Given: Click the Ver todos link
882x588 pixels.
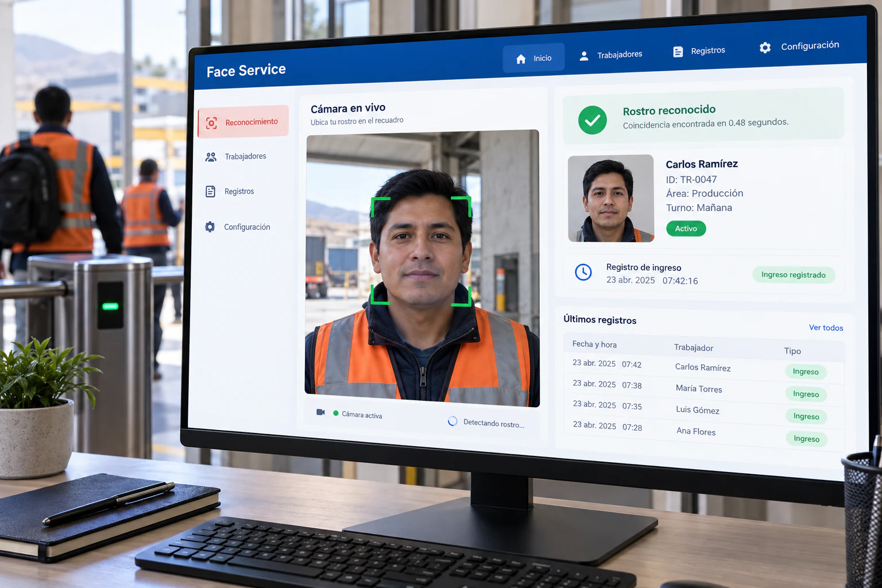Looking at the screenshot, I should click(x=826, y=327).
